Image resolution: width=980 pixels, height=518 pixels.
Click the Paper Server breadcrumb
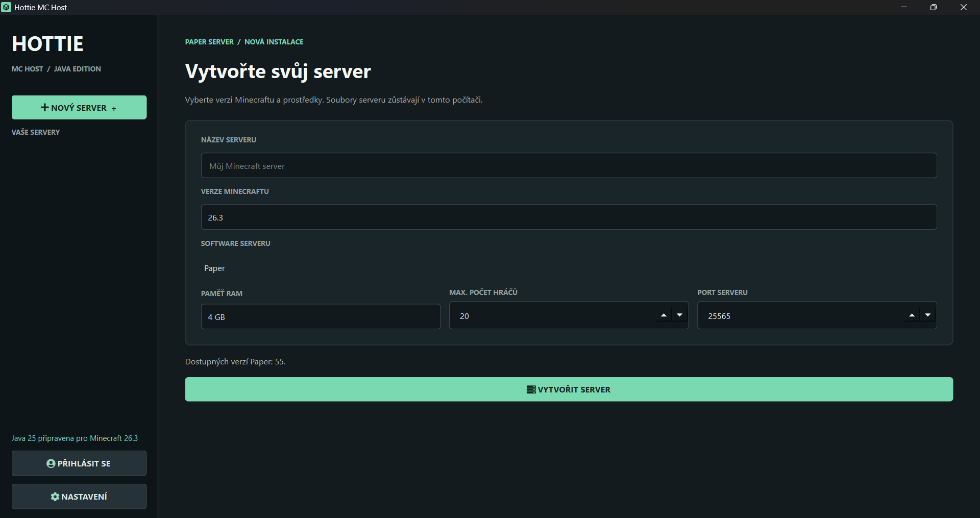coord(209,42)
